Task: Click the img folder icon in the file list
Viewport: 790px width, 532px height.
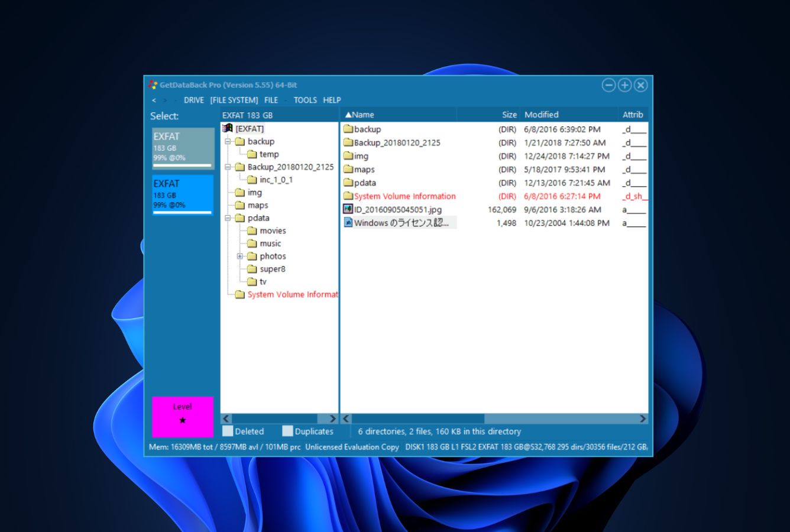Action: point(348,156)
